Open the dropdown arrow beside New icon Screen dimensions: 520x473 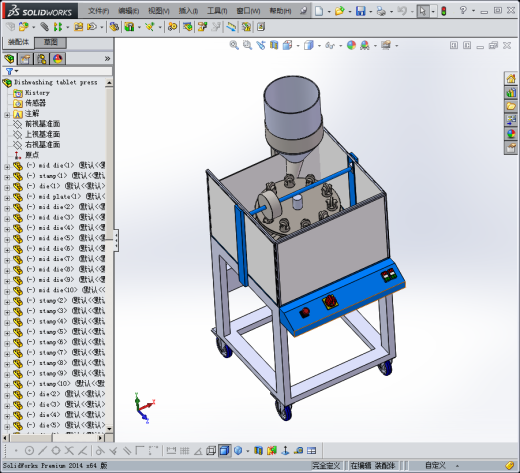tap(329, 12)
